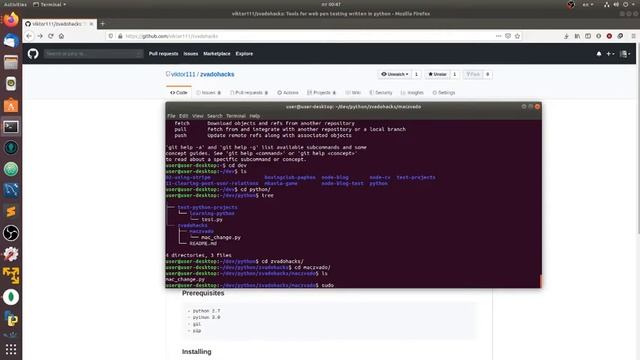Select the Code repository tab

(179, 93)
